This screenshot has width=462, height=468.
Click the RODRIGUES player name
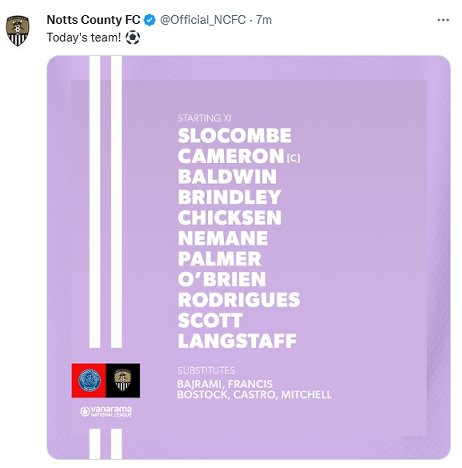[239, 300]
